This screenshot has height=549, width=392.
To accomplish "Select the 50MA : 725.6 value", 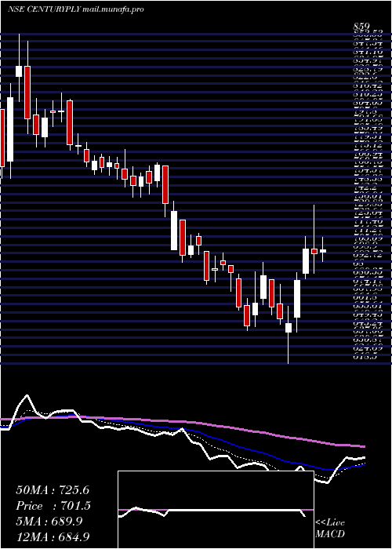I will point(53,490).
